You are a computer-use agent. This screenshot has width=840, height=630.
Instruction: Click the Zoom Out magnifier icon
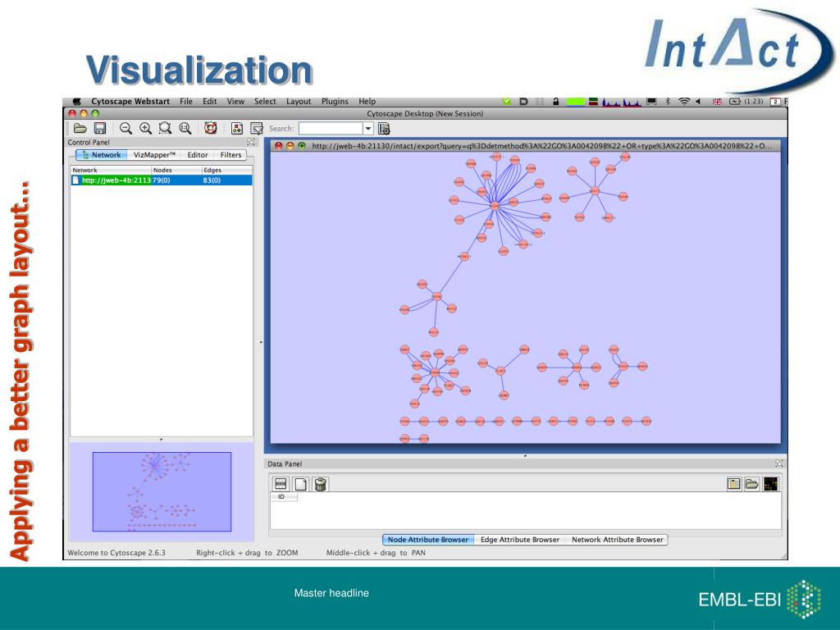point(126,129)
